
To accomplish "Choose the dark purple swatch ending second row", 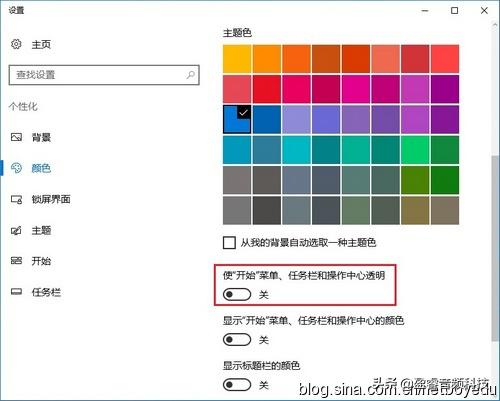I will tap(445, 89).
